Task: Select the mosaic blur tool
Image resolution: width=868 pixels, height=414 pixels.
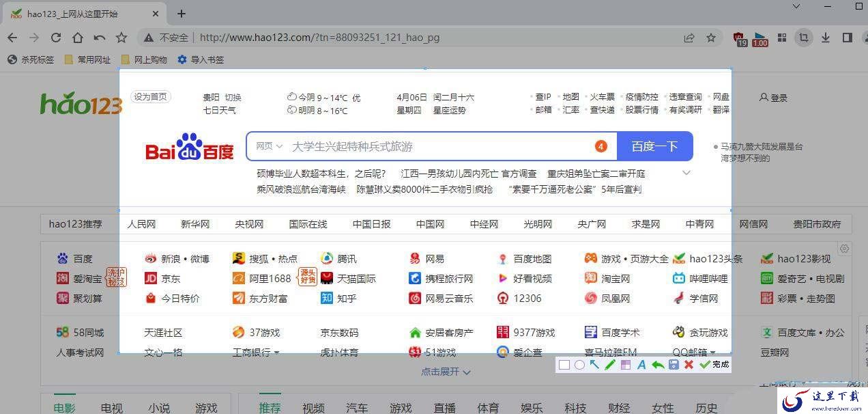Action: [626, 365]
